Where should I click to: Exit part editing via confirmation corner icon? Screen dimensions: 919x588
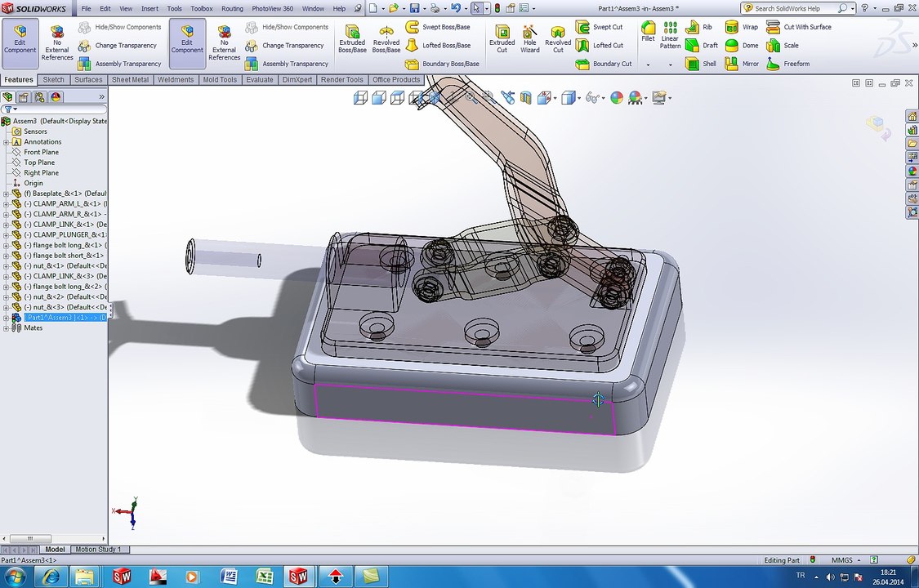pos(877,127)
